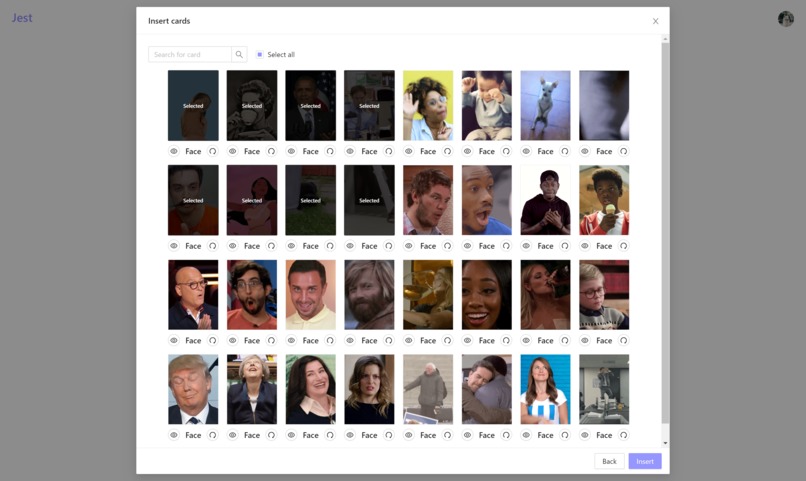Click circular arrow under grimacing wavy-haired woman card
The image size is (806, 481).
(389, 435)
